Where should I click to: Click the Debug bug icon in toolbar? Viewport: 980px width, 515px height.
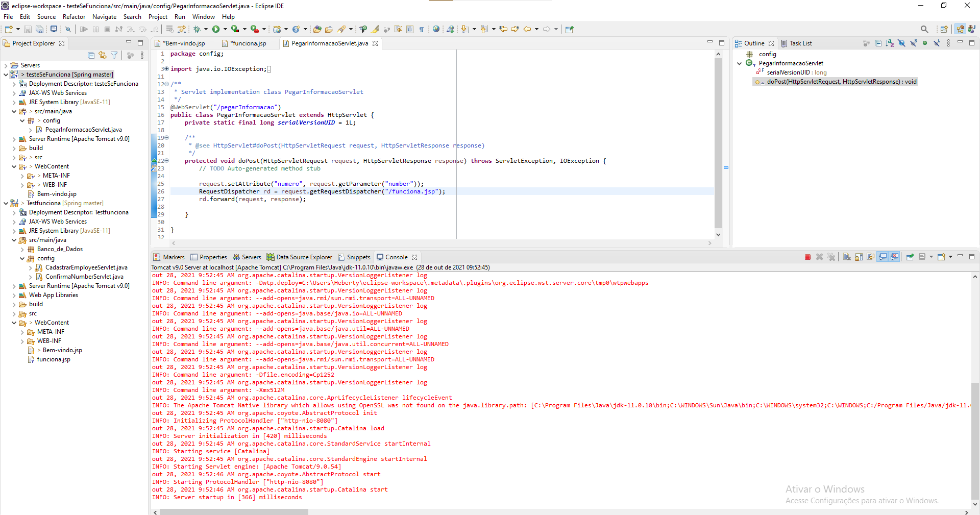pos(197,29)
